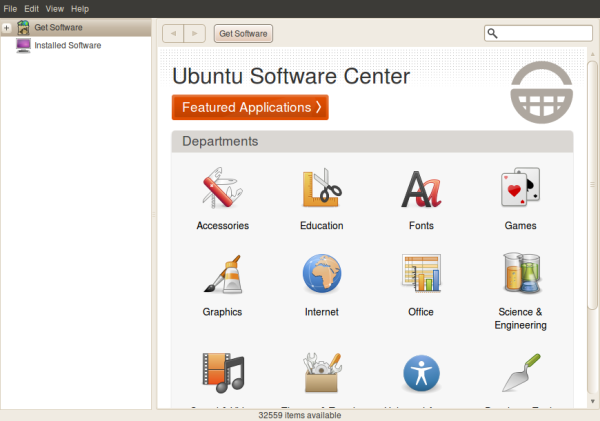Click the scrollbar down arrow

point(592,401)
